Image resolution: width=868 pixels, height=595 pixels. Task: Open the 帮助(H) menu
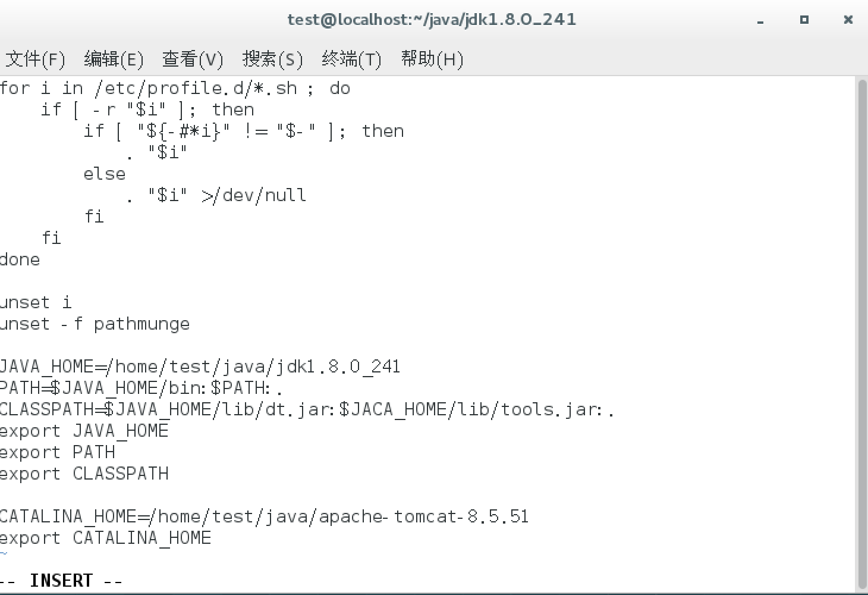432,59
